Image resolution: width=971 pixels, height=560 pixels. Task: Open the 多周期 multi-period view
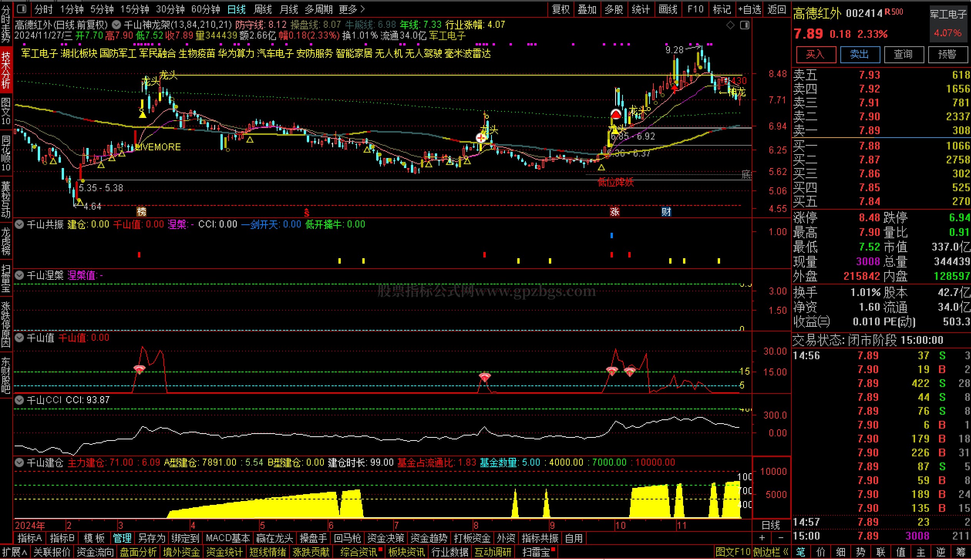pyautogui.click(x=318, y=9)
